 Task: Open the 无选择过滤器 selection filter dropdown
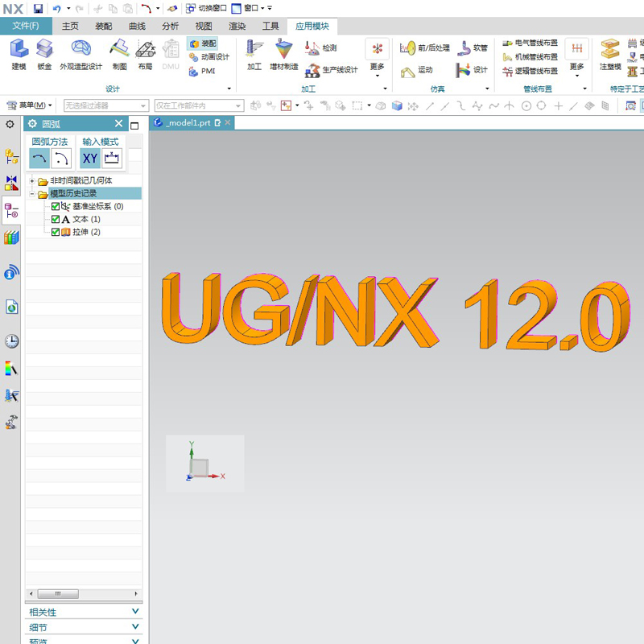106,105
